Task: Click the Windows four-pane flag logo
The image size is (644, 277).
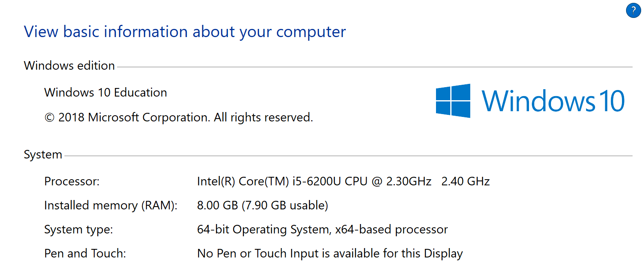Action: coord(453,101)
